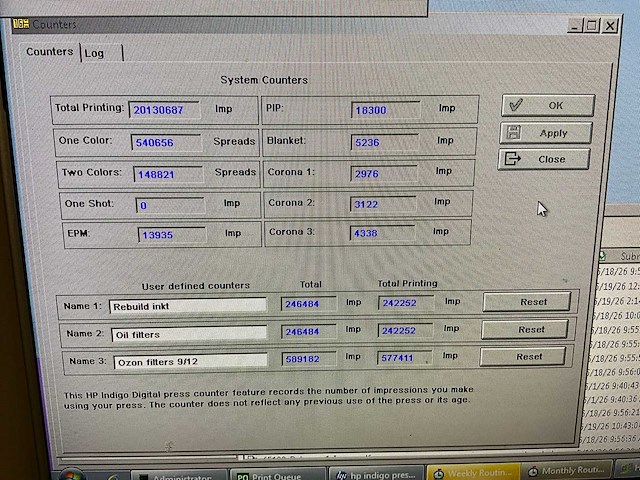Click the One Color value field
Viewport: 640px width, 480px height.
coord(166,142)
